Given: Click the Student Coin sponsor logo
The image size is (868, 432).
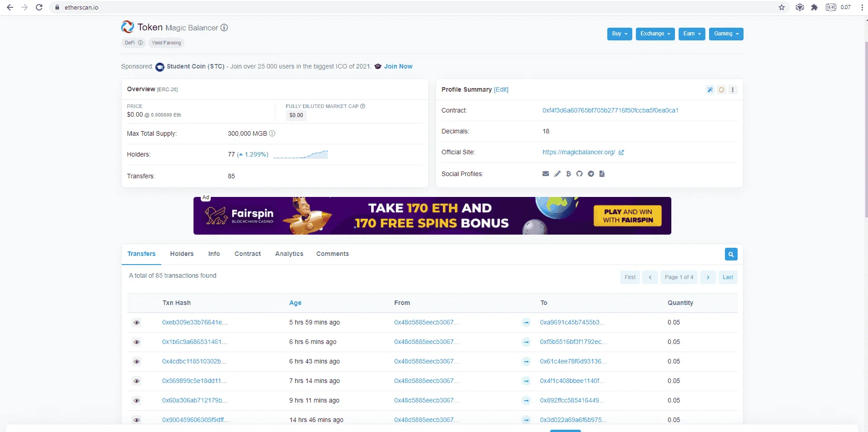Looking at the screenshot, I should [160, 67].
